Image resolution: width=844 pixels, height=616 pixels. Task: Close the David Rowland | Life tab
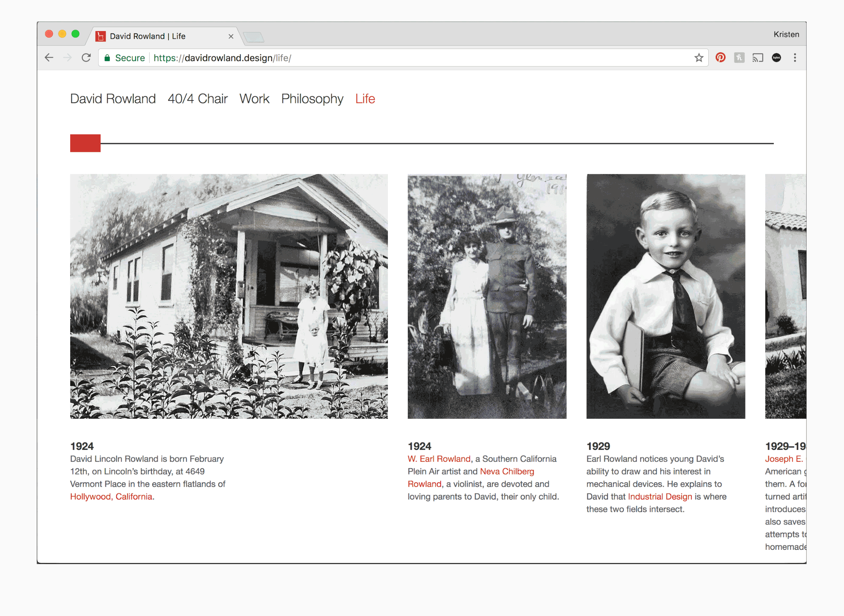point(231,36)
